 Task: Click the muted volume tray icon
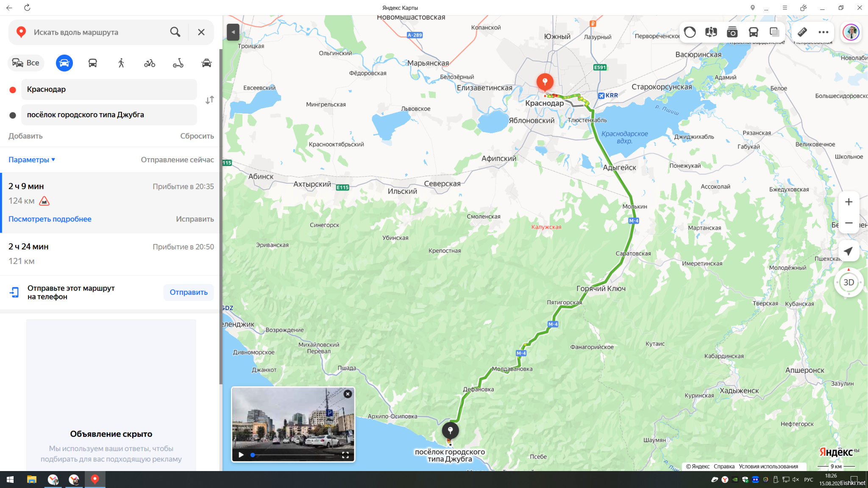796,480
